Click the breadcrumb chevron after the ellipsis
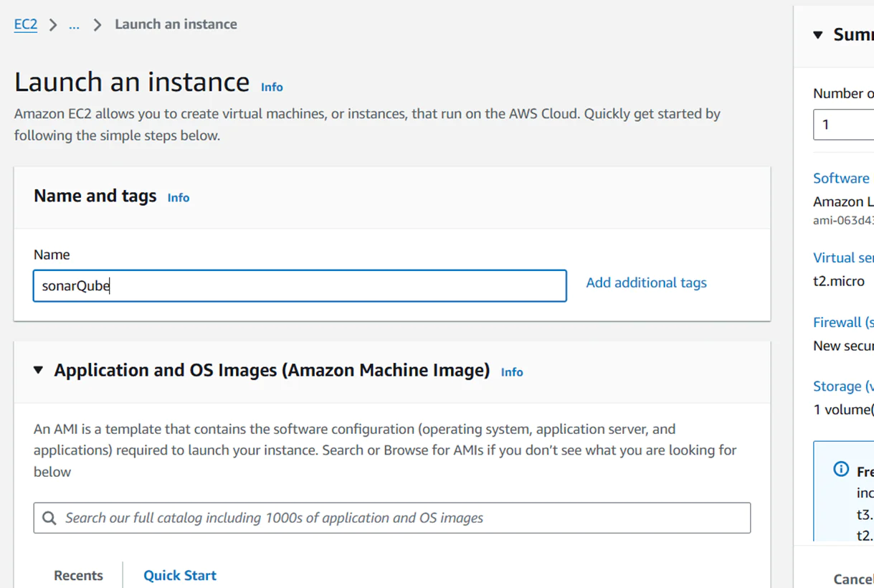This screenshot has width=874, height=588. [98, 25]
